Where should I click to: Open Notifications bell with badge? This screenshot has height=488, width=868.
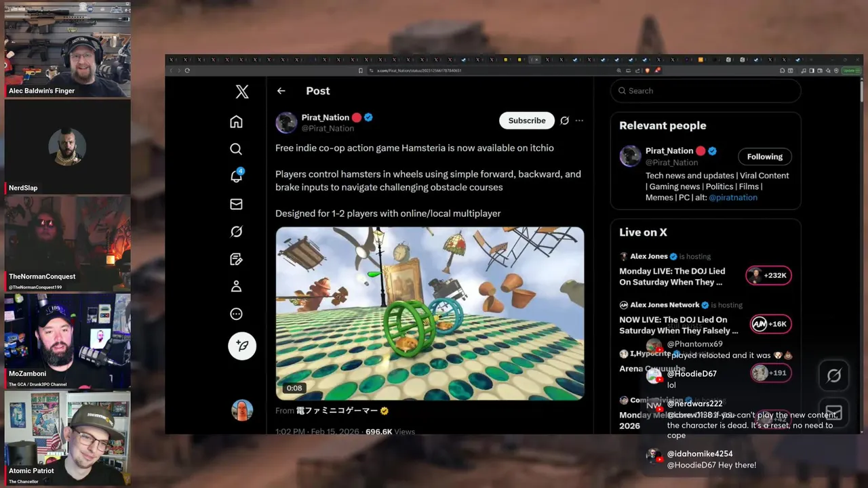(x=237, y=176)
